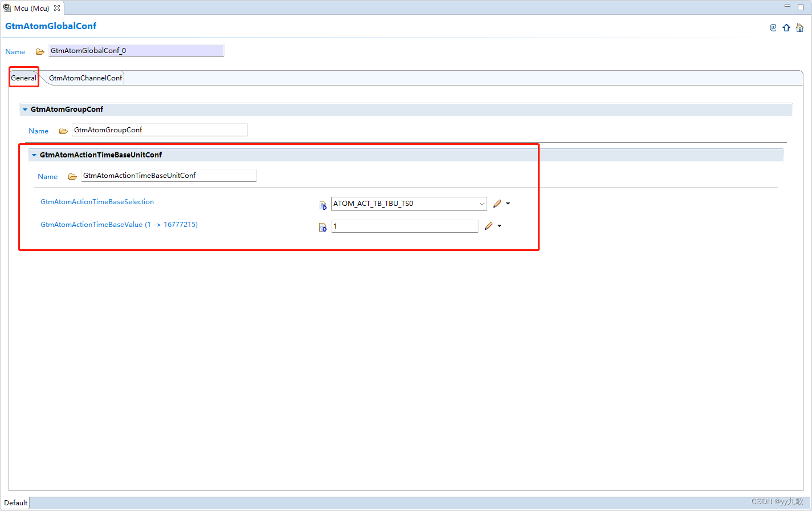Switch to the GtmAtomChannelConf tab

tap(85, 78)
